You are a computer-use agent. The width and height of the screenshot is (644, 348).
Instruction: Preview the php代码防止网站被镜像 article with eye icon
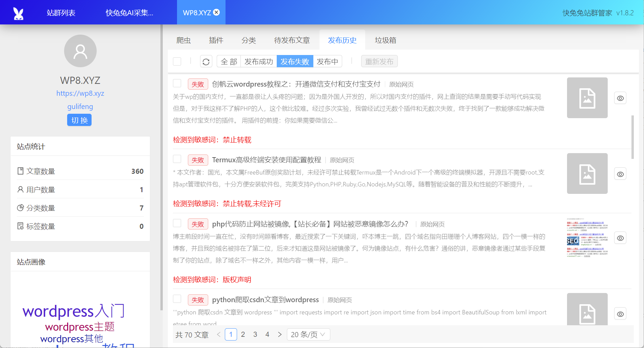pyautogui.click(x=620, y=238)
